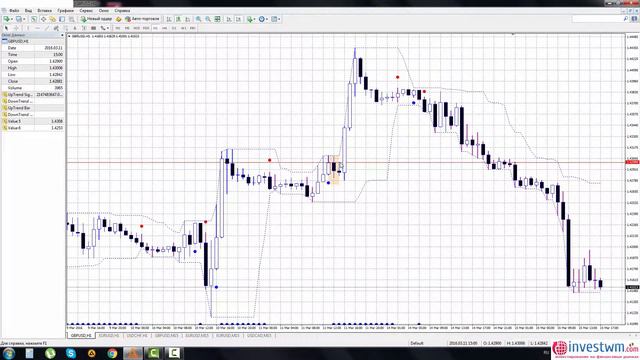Image resolution: width=640 pixels, height=360 pixels.
Task: Click the New Order button
Action: (x=96, y=19)
